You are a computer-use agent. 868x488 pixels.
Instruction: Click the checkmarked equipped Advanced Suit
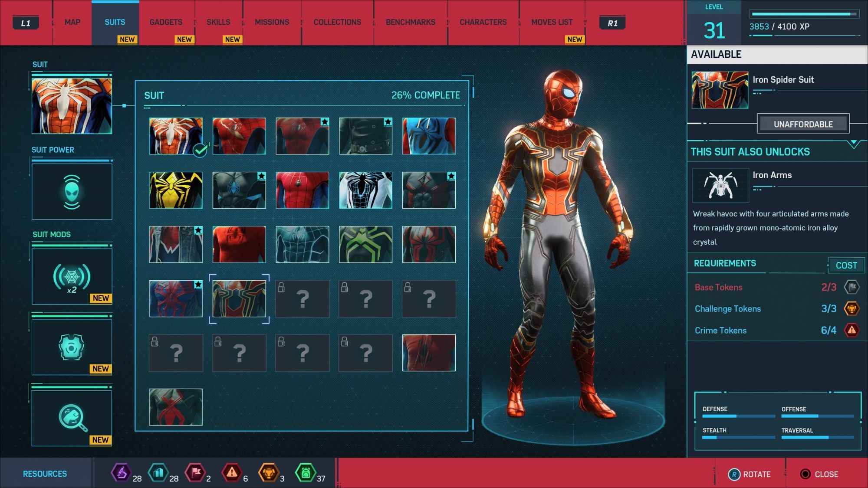[176, 136]
